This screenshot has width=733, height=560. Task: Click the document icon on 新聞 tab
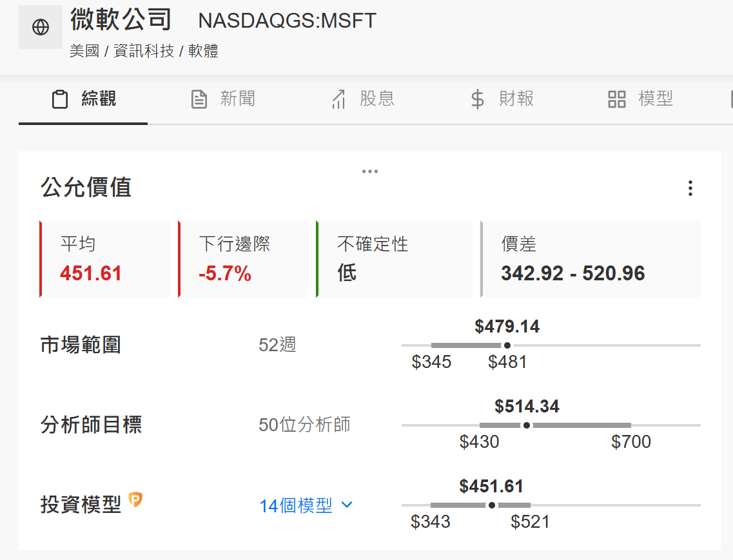199,99
